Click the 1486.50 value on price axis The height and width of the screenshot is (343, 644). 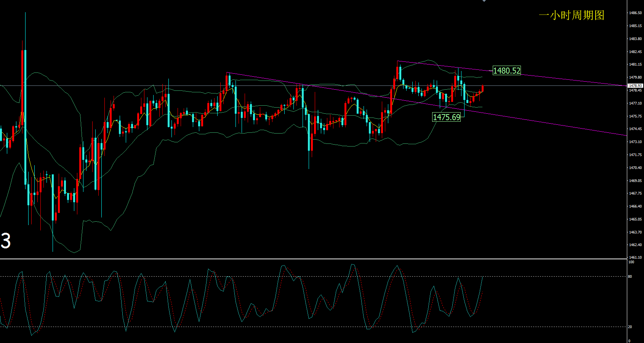[x=635, y=13]
